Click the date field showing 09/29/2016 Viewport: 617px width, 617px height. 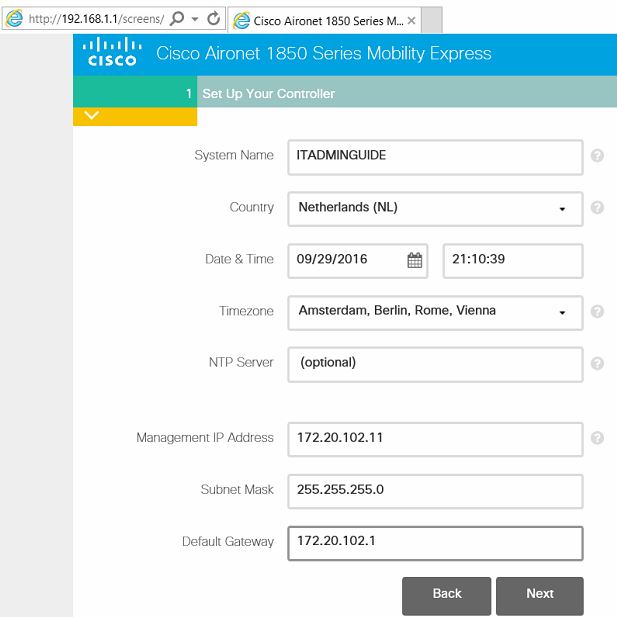coord(358,261)
